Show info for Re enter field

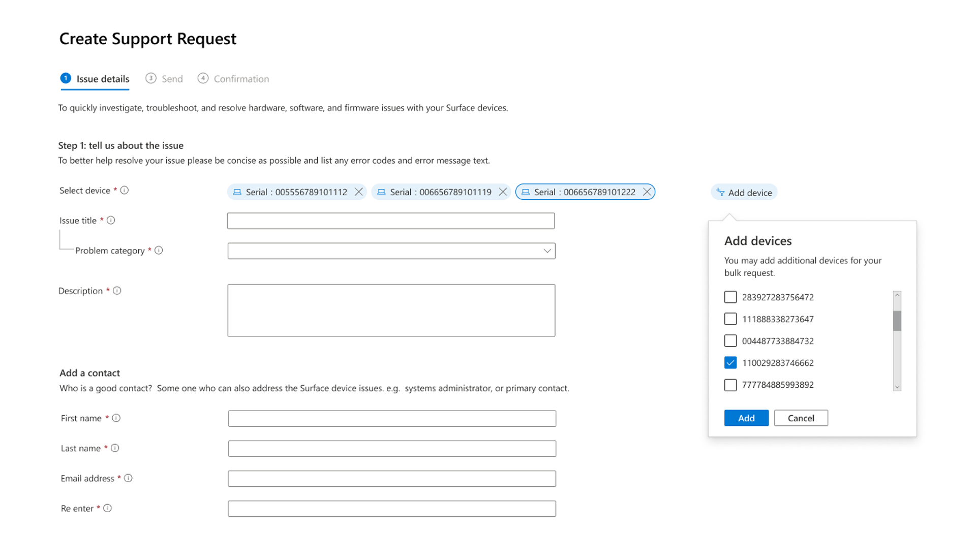[x=107, y=508]
